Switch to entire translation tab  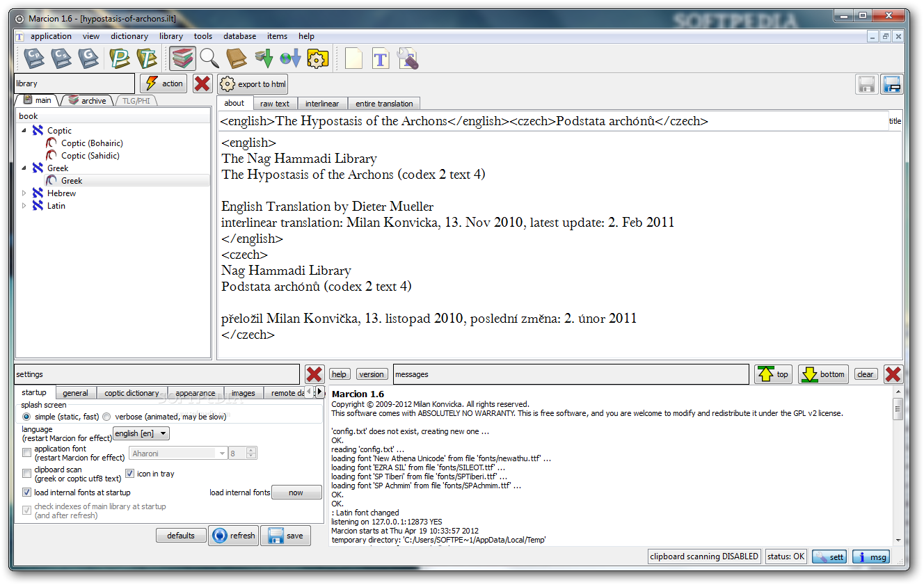click(384, 104)
